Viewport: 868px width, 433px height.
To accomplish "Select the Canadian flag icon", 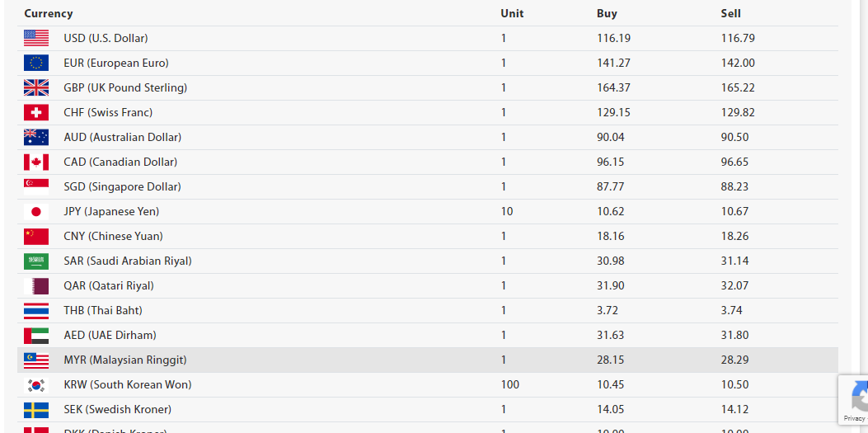I will tap(36, 162).
